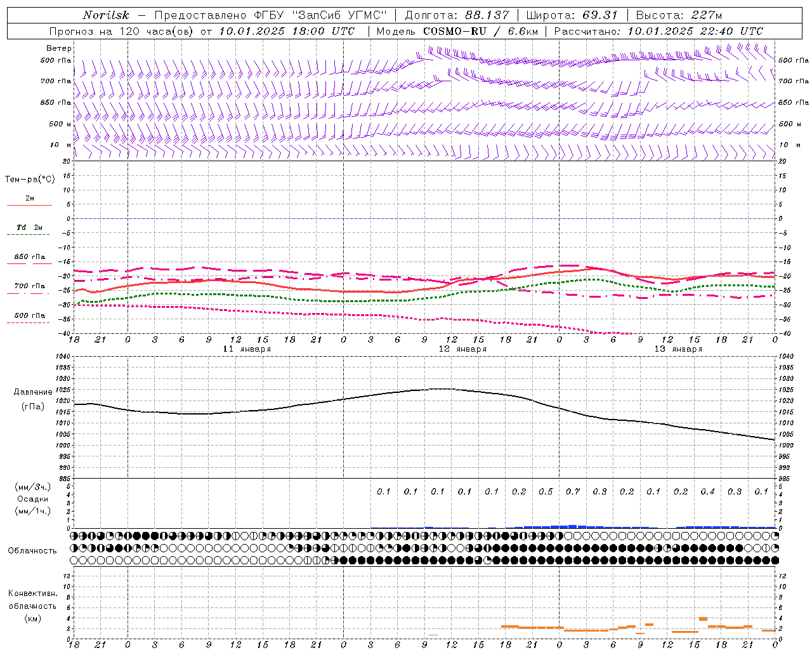The height and width of the screenshot is (650, 812).
Task: Click the 'Облачность' cloud cover label
Action: [32, 551]
